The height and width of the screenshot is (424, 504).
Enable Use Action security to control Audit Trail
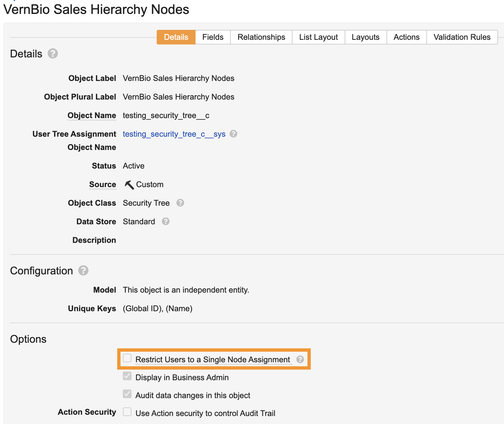tap(127, 412)
